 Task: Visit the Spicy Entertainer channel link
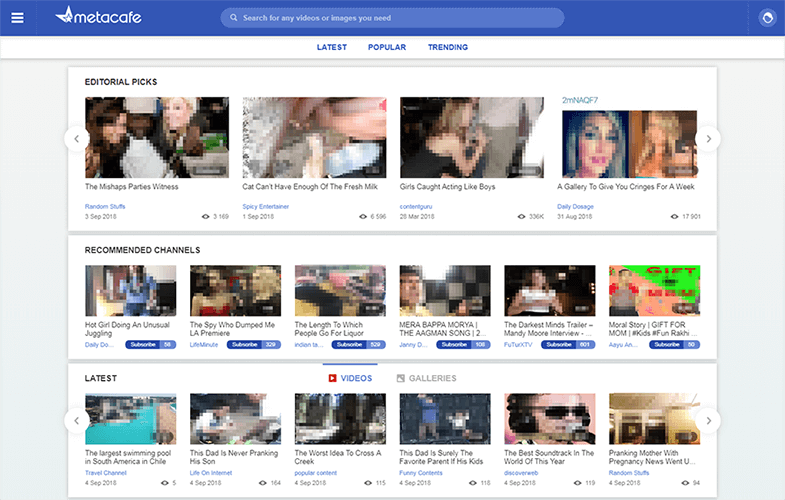[266, 207]
